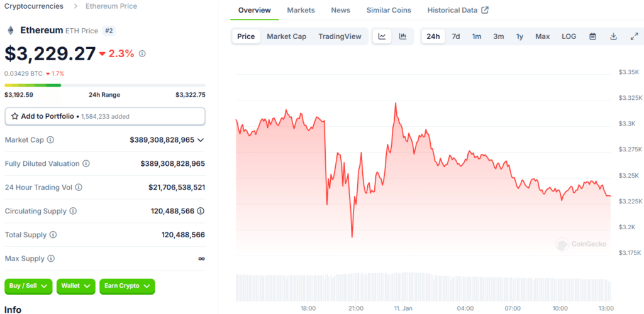The width and height of the screenshot is (644, 314).
Task: Click the 18:00 time axis label
Action: 308,308
